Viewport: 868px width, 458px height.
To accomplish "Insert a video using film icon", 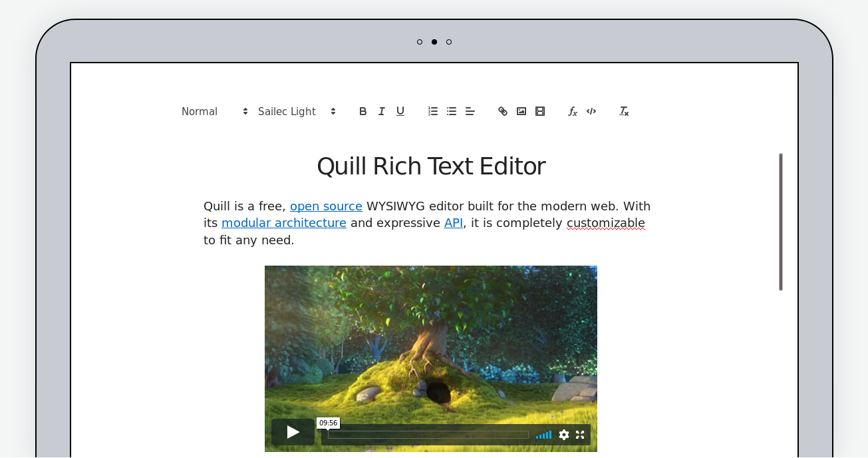I will coord(540,111).
